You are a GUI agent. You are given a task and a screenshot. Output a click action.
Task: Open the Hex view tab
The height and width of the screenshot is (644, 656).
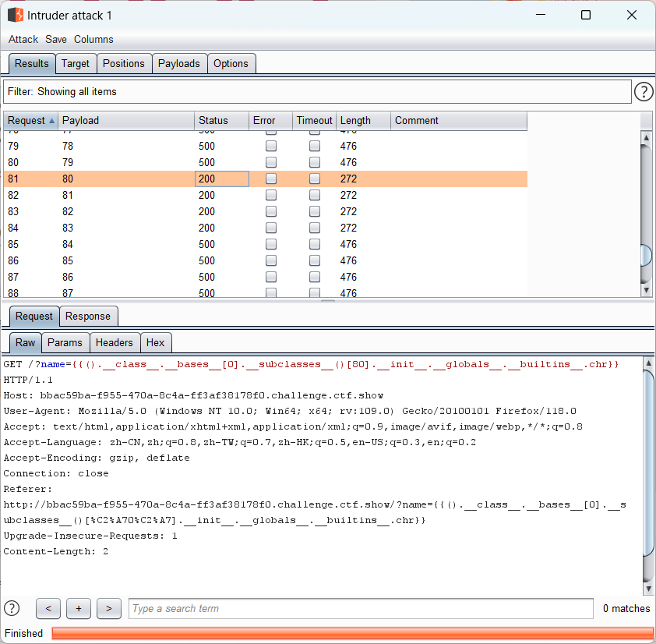point(156,343)
